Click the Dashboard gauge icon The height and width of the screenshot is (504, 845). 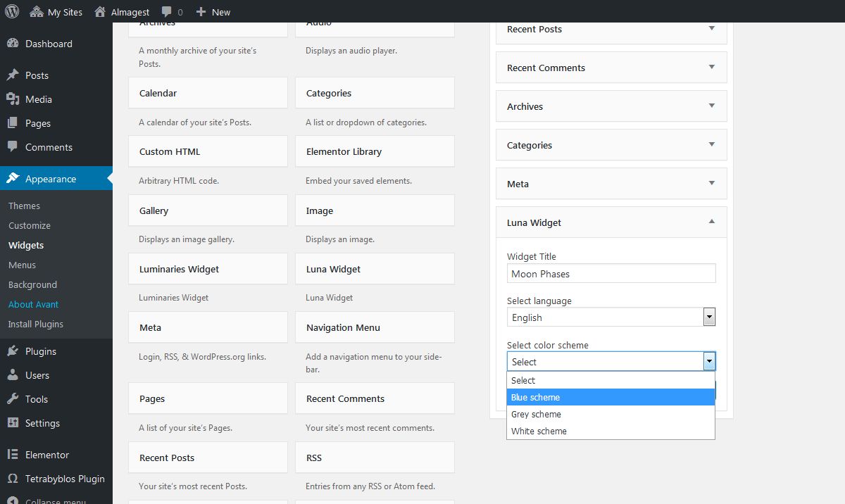[x=13, y=44]
